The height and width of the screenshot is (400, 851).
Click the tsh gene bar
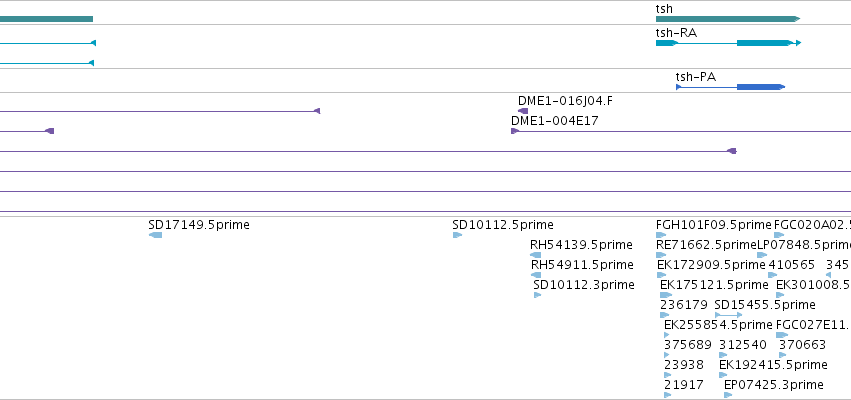coord(728,19)
